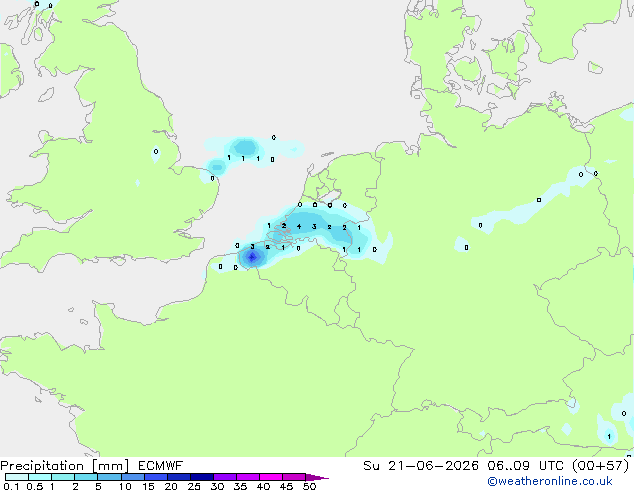Image resolution: width=634 pixels, height=490 pixels.
Task: Click the '50' legend scale label
Action: tap(310, 486)
